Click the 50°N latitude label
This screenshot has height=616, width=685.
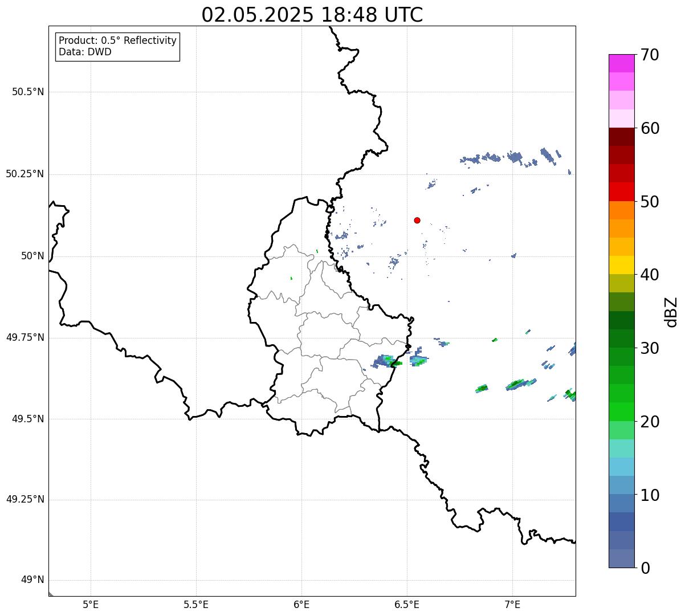click(32, 256)
